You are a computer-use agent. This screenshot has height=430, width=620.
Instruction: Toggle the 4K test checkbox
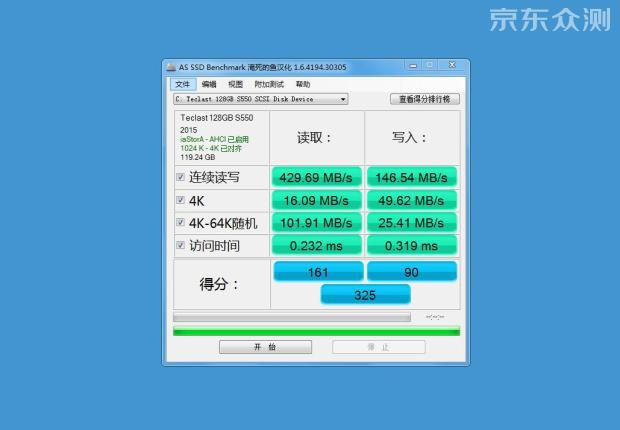(x=180, y=200)
